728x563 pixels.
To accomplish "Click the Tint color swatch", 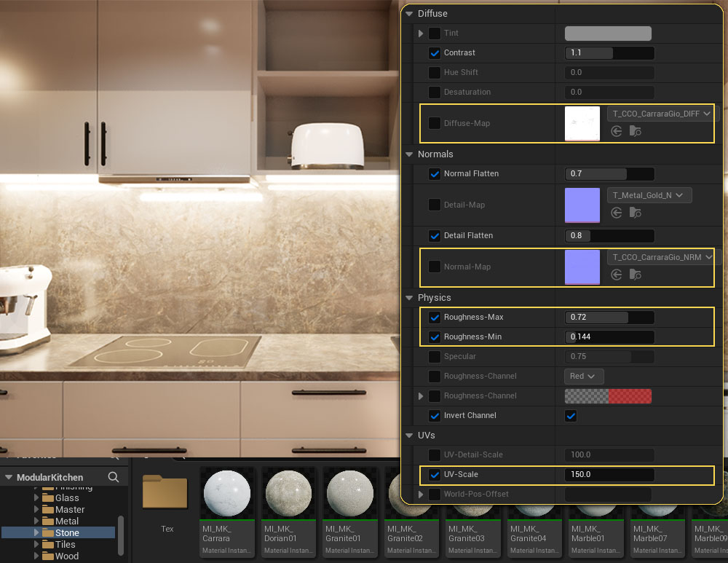I will pos(608,34).
